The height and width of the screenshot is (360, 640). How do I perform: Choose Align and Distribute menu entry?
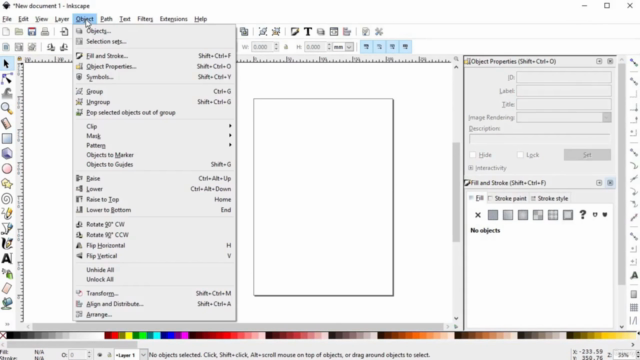point(154,304)
